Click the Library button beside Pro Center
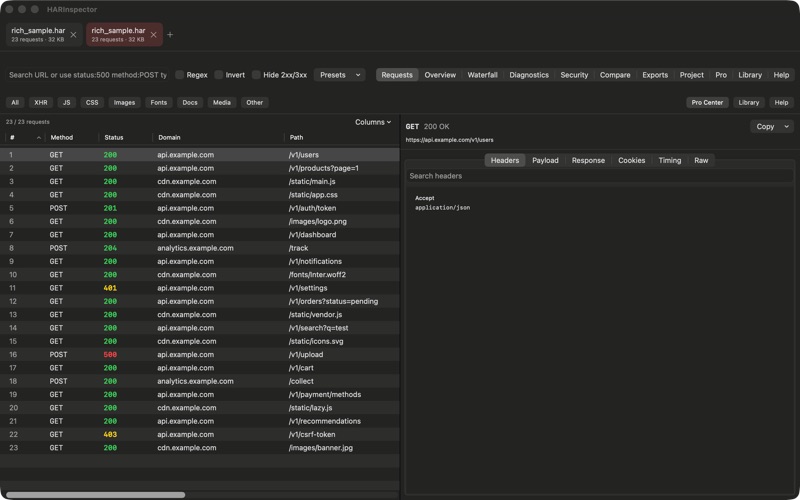Image resolution: width=800 pixels, height=500 pixels. [748, 103]
